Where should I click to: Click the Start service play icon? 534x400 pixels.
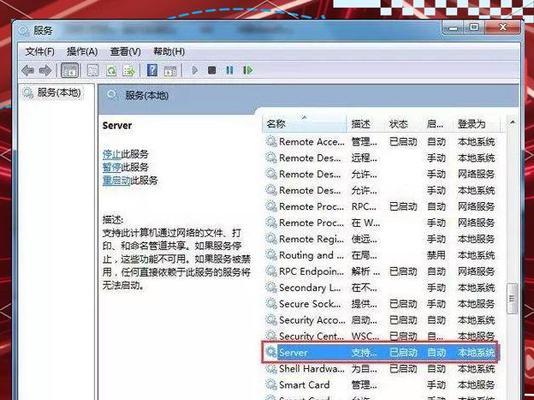click(194, 70)
